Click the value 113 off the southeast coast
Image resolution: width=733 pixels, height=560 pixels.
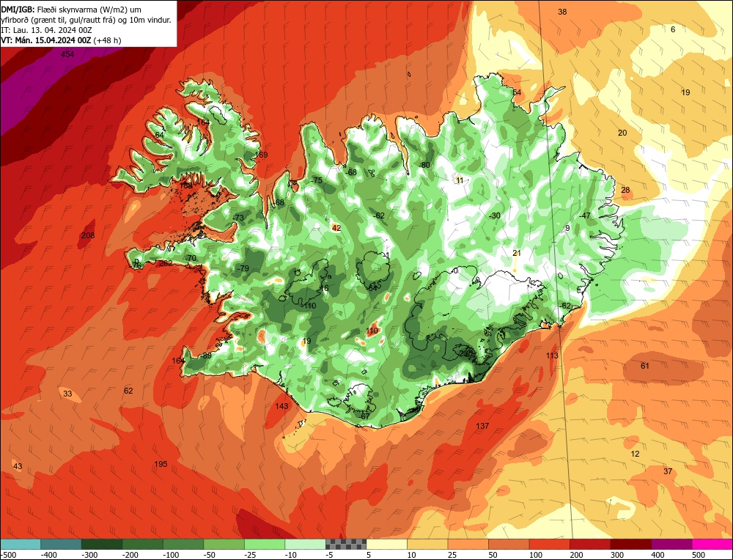click(552, 355)
